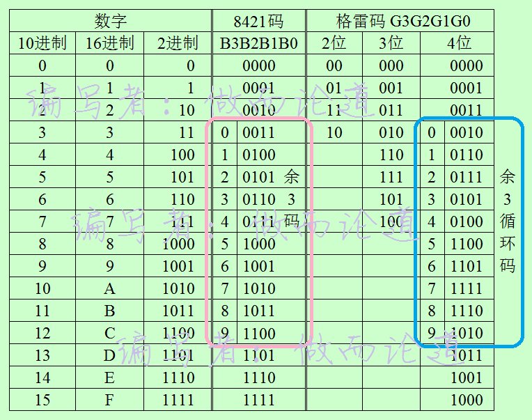Select hexadecimal cell 'A'
This screenshot has width=532, height=420.
tap(109, 288)
